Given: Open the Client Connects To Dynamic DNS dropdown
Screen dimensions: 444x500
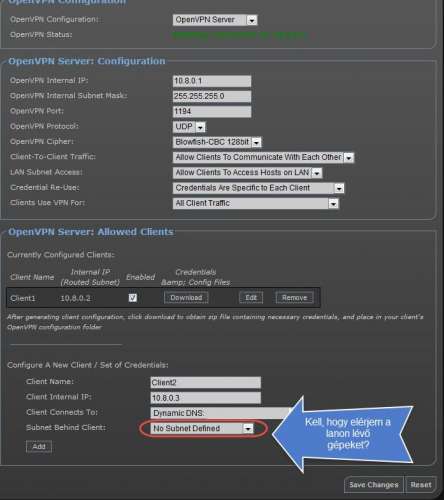Looking at the screenshot, I should 221,413.
